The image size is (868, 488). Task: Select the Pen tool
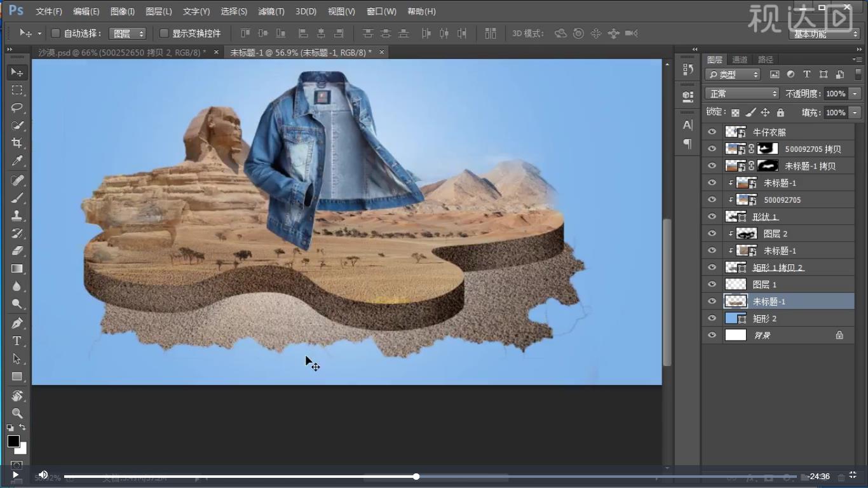17,323
